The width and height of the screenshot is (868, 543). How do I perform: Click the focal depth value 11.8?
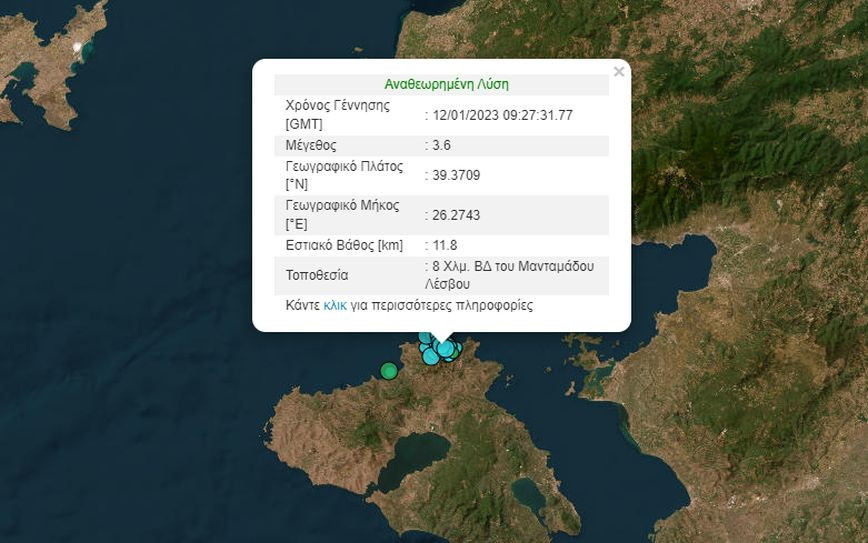point(444,245)
